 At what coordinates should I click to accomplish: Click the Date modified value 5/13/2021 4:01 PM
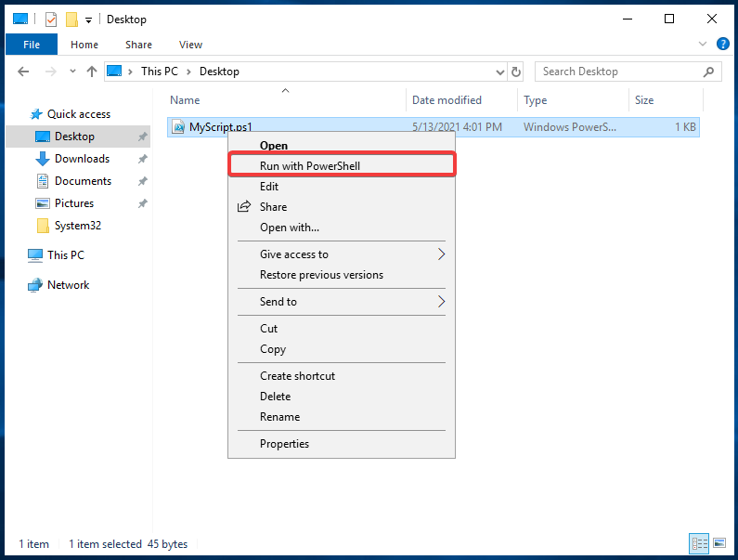click(x=457, y=127)
